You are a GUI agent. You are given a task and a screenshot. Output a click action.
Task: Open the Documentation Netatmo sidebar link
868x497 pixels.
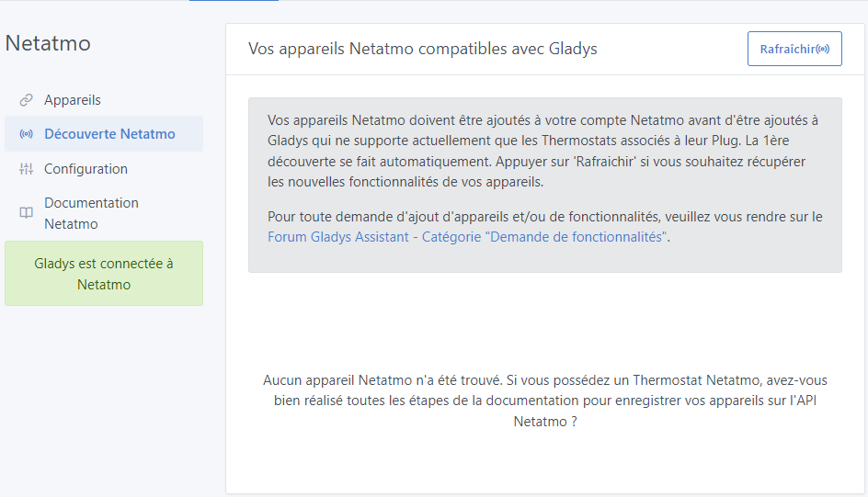coord(91,213)
